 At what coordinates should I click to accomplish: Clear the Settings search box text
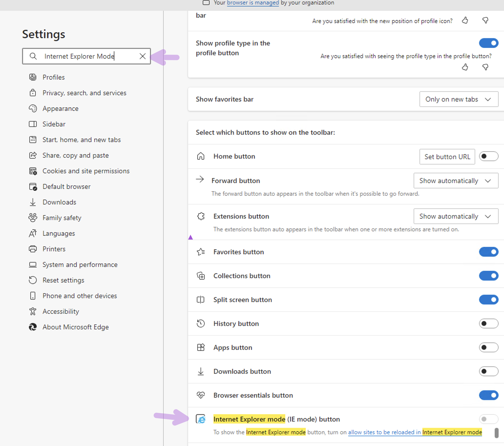pos(143,56)
